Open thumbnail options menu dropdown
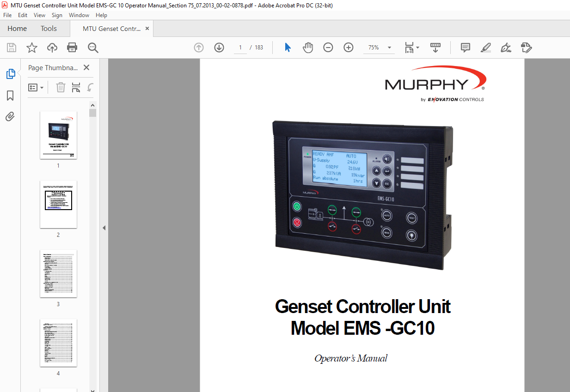 point(36,87)
